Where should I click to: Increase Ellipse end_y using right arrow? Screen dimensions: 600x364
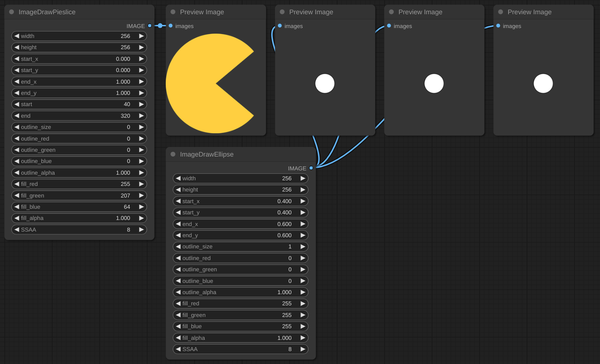coord(303,235)
